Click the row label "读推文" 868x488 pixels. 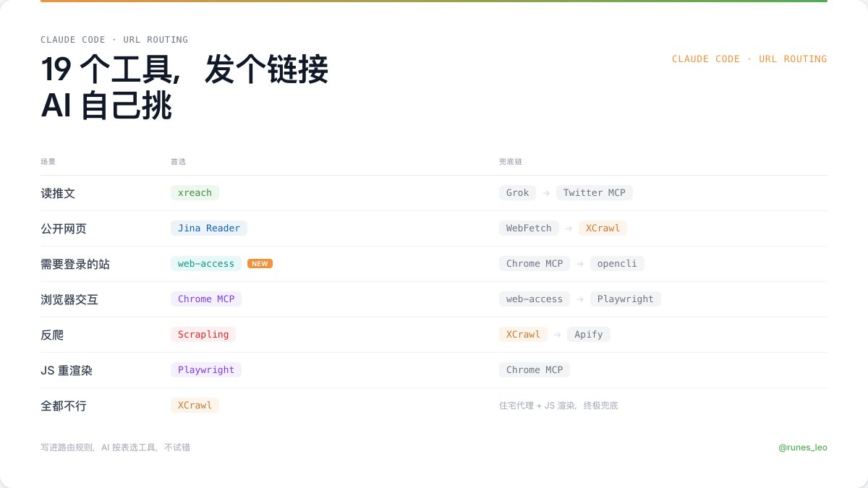click(x=58, y=193)
